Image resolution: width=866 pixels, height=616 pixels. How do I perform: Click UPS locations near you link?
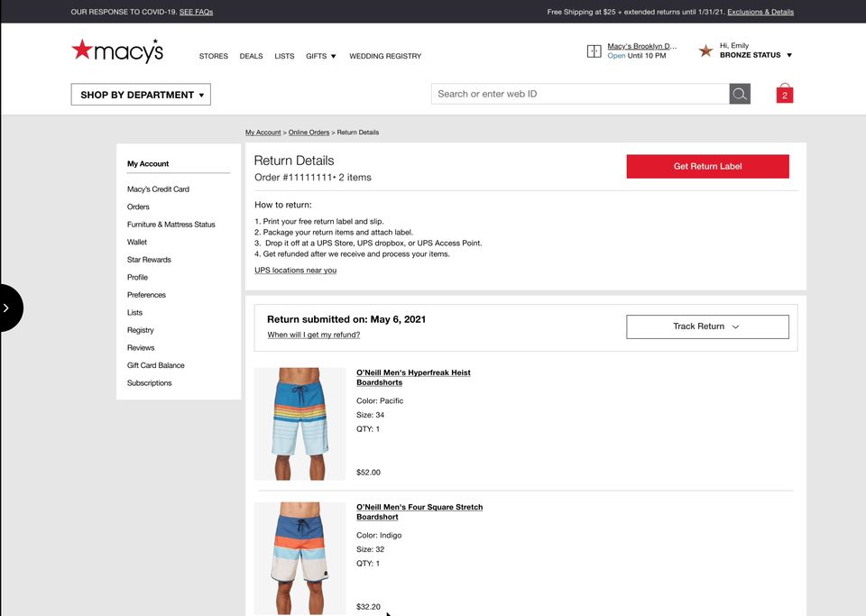click(296, 270)
